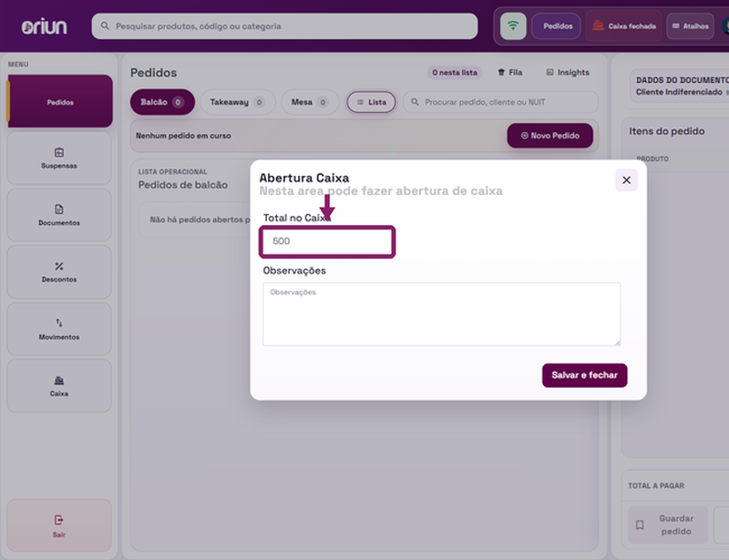Toggle the Lista view button
This screenshot has height=560, width=729.
(x=371, y=102)
